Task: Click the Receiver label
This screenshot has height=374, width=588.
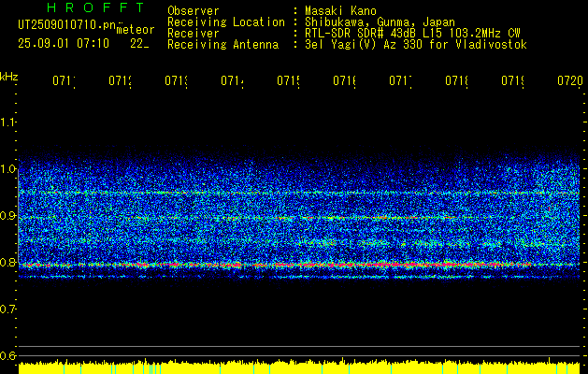Action: tap(194, 34)
